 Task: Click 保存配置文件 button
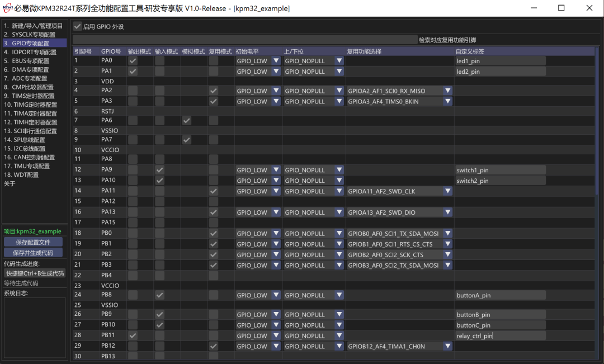(33, 242)
